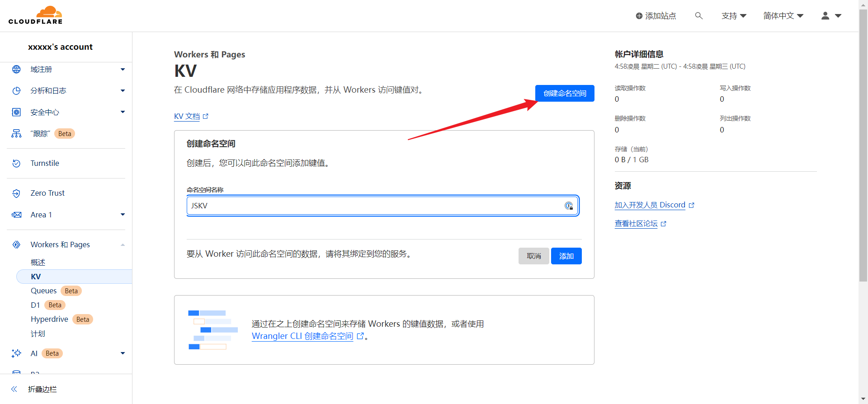This screenshot has height=404, width=868.
Task: Click the Cloudflare logo
Action: click(35, 15)
